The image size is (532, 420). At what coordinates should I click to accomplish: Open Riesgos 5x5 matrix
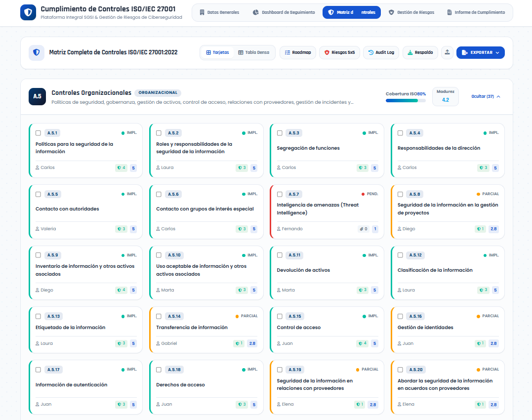(340, 52)
